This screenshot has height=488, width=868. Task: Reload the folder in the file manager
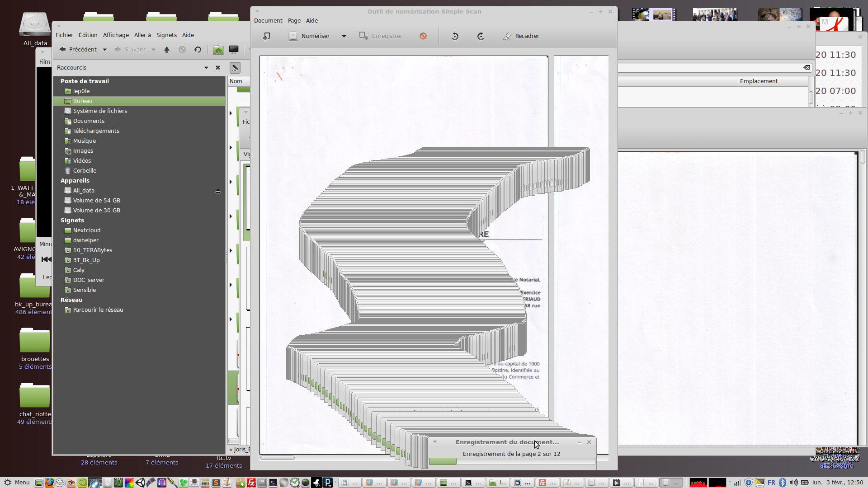(x=198, y=50)
